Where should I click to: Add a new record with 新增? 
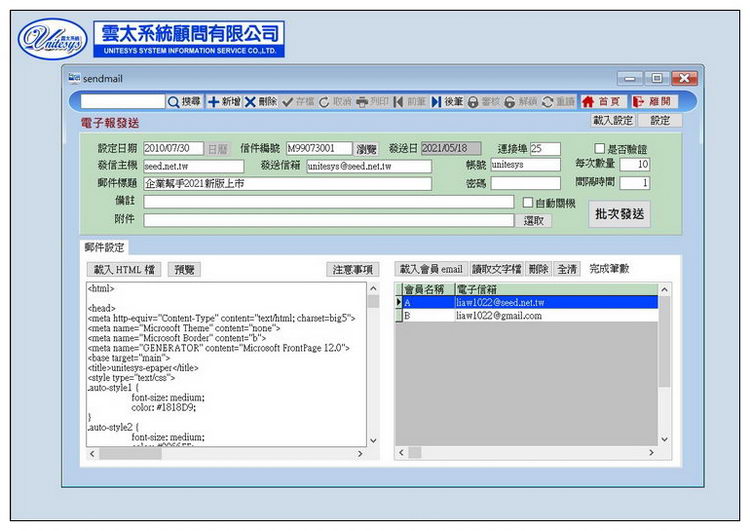(x=224, y=102)
